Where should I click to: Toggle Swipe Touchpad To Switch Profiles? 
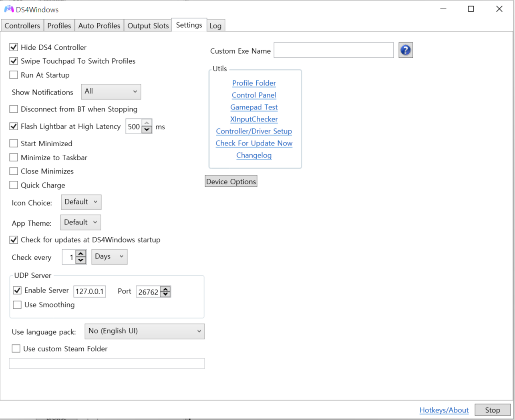click(14, 61)
